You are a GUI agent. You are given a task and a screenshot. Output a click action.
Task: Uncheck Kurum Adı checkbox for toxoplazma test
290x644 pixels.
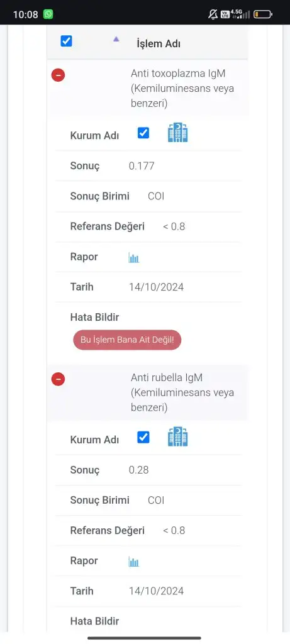pos(143,133)
